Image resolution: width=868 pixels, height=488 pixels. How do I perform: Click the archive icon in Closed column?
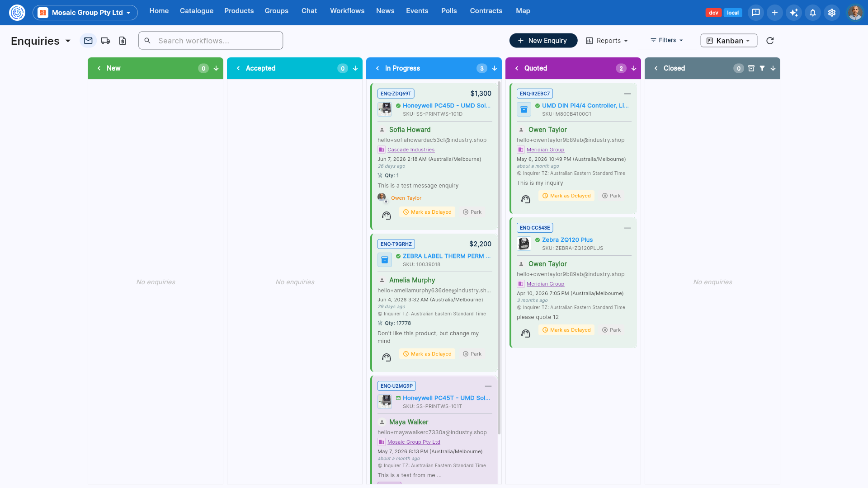(751, 68)
